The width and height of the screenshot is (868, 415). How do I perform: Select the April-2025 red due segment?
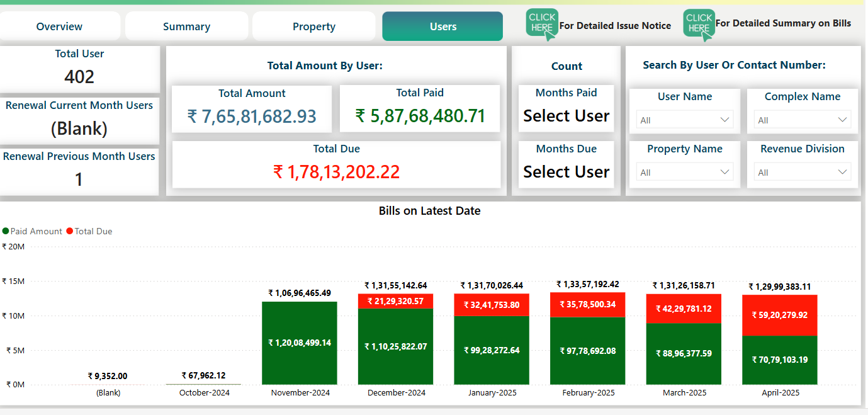click(779, 316)
